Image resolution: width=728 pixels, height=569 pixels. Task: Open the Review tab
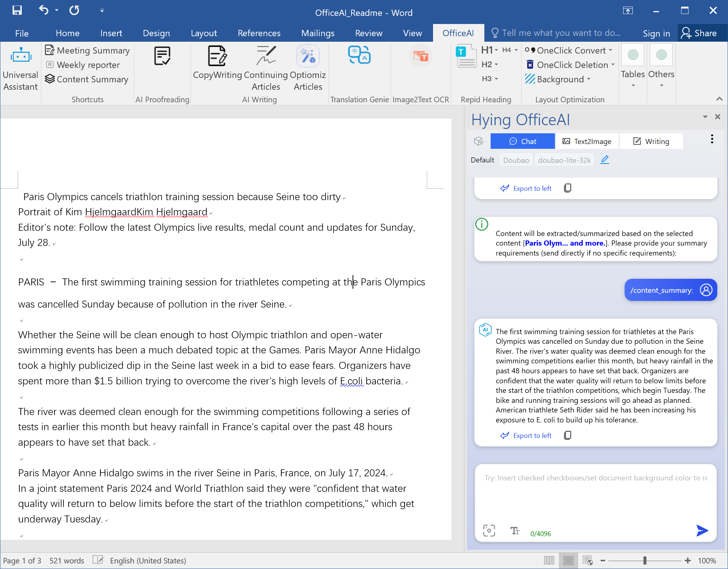coord(369,33)
